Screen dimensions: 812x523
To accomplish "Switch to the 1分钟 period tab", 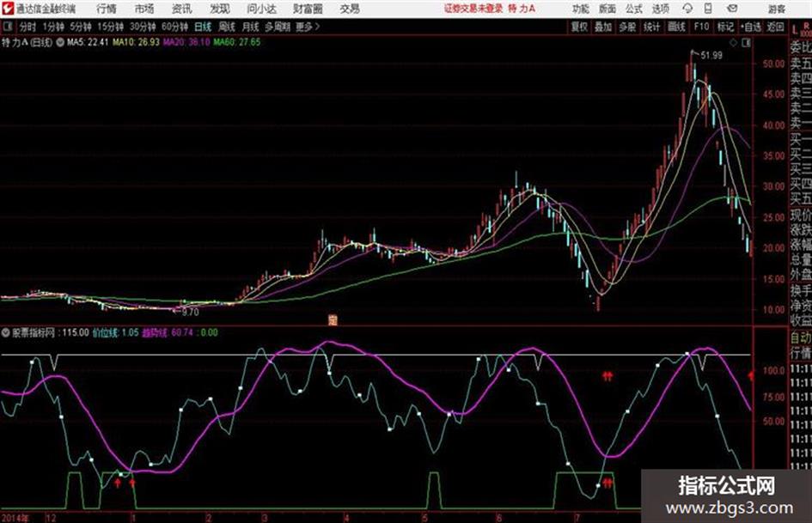I will pos(53,27).
